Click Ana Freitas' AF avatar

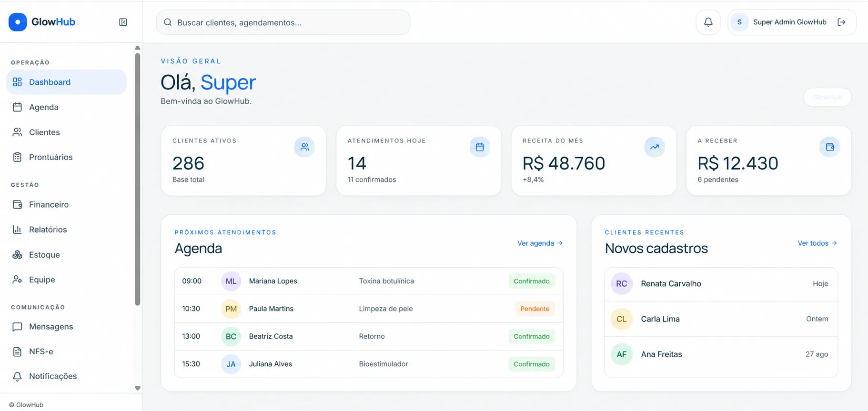click(x=622, y=354)
